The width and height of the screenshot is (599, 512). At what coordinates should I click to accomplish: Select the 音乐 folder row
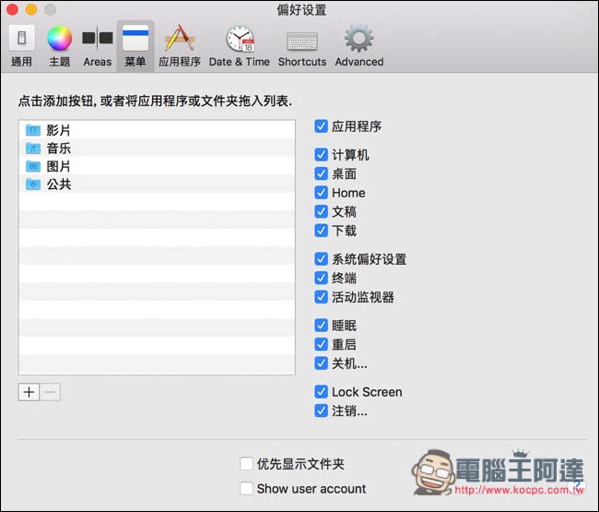[x=157, y=148]
